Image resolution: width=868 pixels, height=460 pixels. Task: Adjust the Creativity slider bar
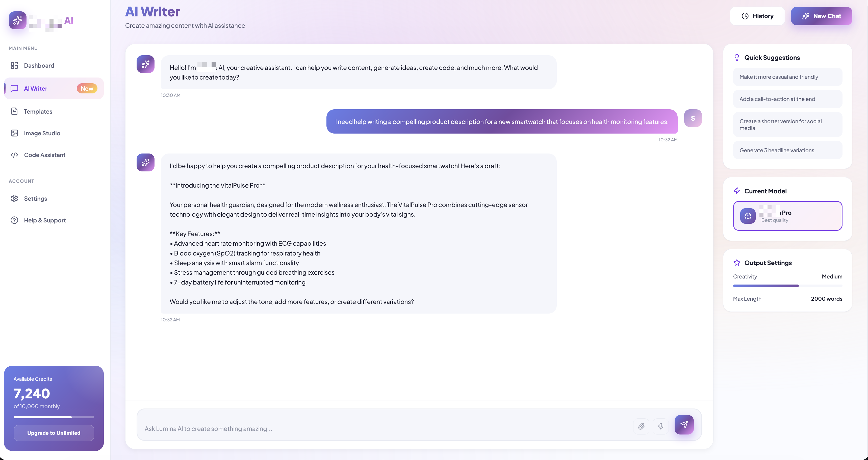point(787,286)
